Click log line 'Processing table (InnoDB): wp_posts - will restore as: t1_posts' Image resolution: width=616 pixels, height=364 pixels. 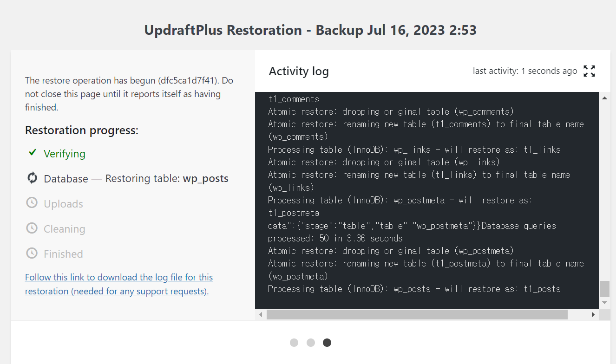pyautogui.click(x=414, y=289)
